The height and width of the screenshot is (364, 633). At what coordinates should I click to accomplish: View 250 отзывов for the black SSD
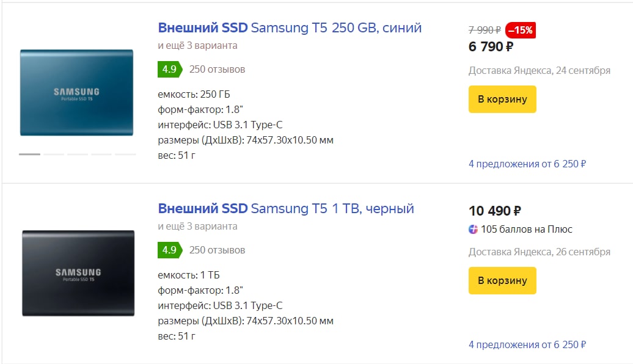[217, 250]
